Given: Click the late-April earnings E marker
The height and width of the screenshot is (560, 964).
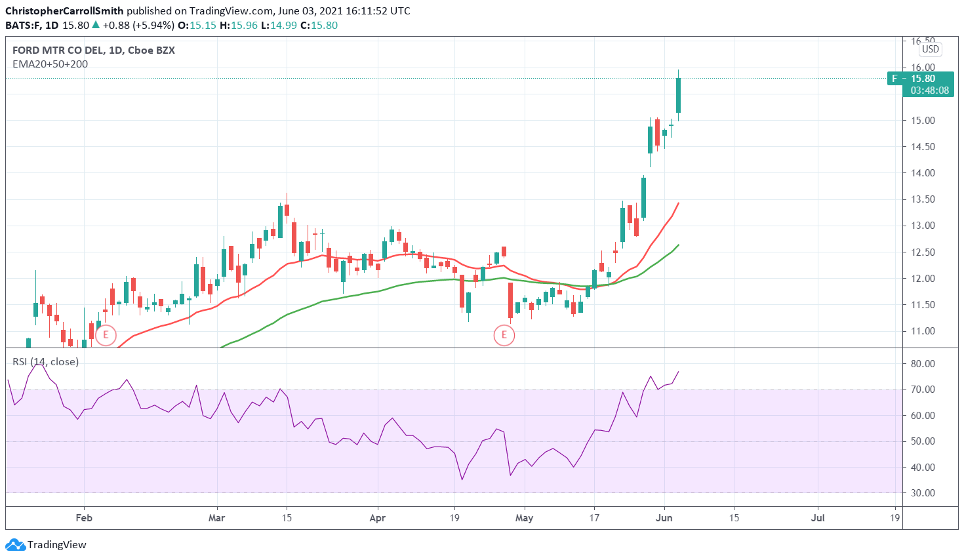Looking at the screenshot, I should pos(504,335).
